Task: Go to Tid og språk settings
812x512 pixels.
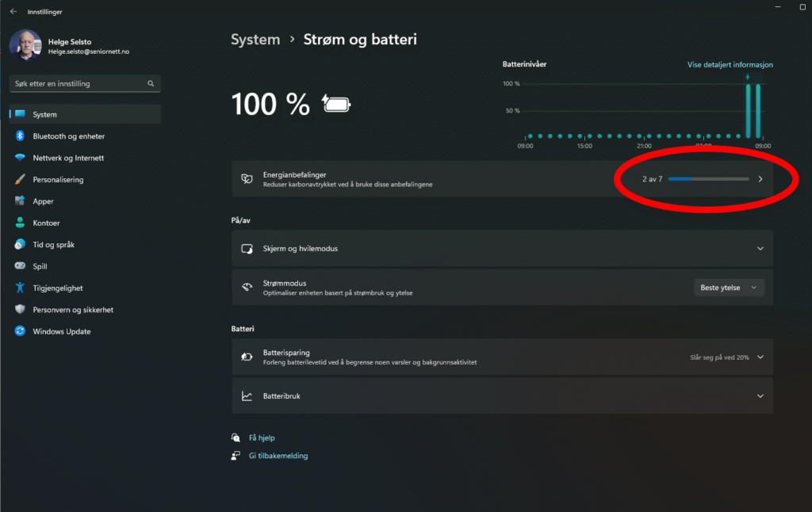Action: coord(53,245)
